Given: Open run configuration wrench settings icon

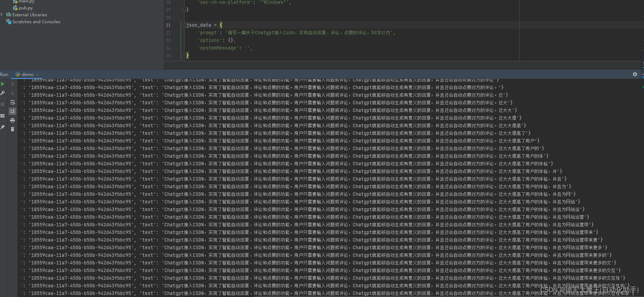Looking at the screenshot, I should [3, 93].
